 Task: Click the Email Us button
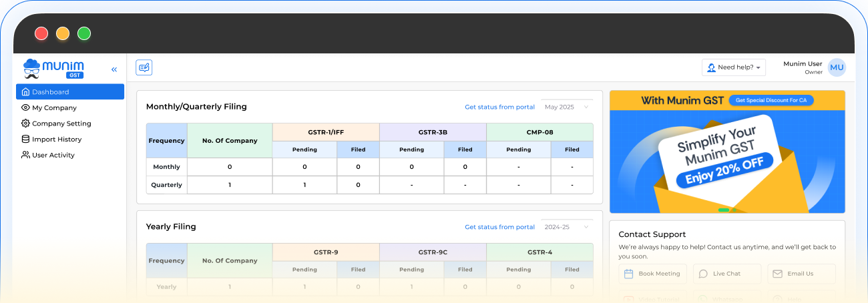(x=801, y=274)
